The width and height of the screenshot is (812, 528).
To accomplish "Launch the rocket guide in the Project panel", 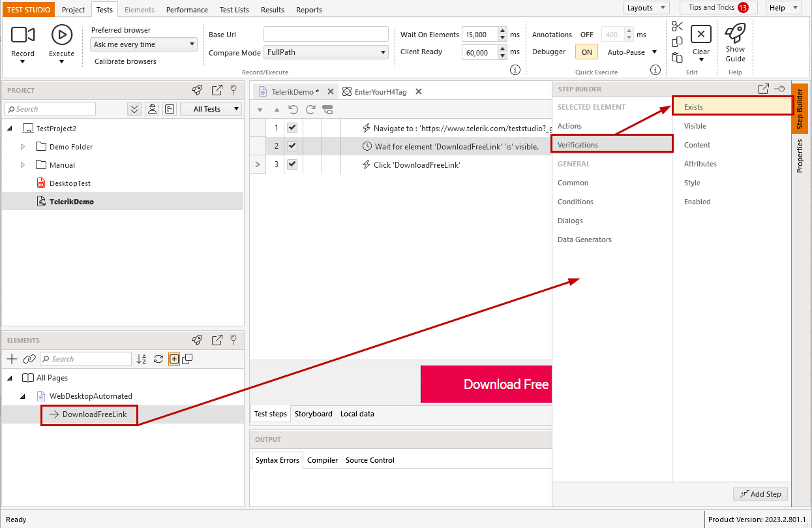I will (197, 90).
